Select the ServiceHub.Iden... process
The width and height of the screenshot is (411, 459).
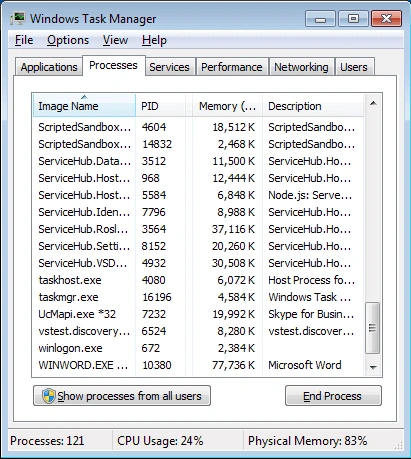(x=197, y=212)
